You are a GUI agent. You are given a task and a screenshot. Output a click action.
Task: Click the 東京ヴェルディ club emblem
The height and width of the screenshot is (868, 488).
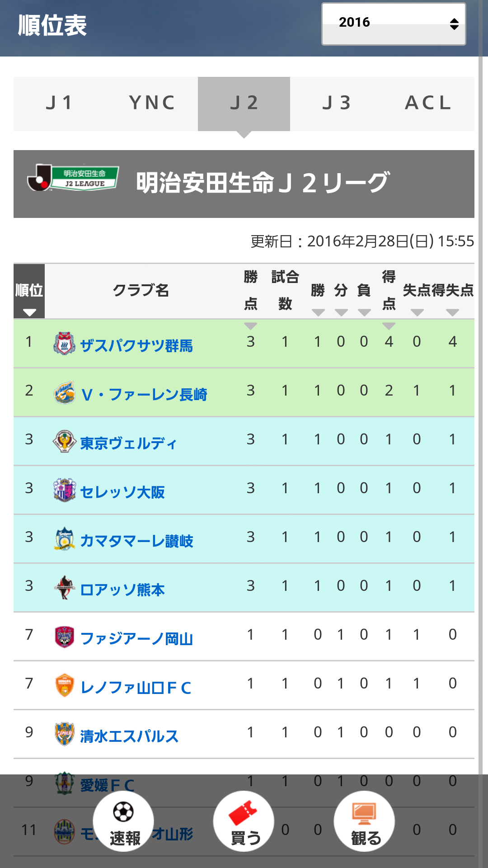(64, 441)
